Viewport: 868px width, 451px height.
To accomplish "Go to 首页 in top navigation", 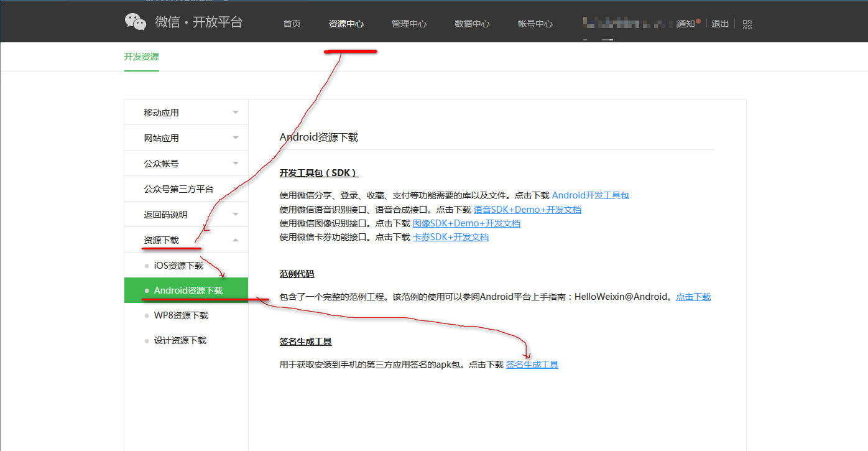I will (292, 24).
